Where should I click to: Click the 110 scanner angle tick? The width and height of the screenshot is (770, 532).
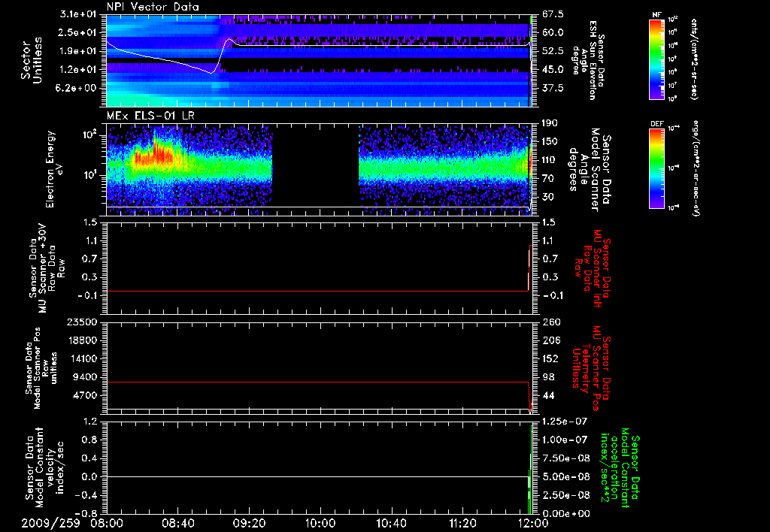pyautogui.click(x=550, y=160)
